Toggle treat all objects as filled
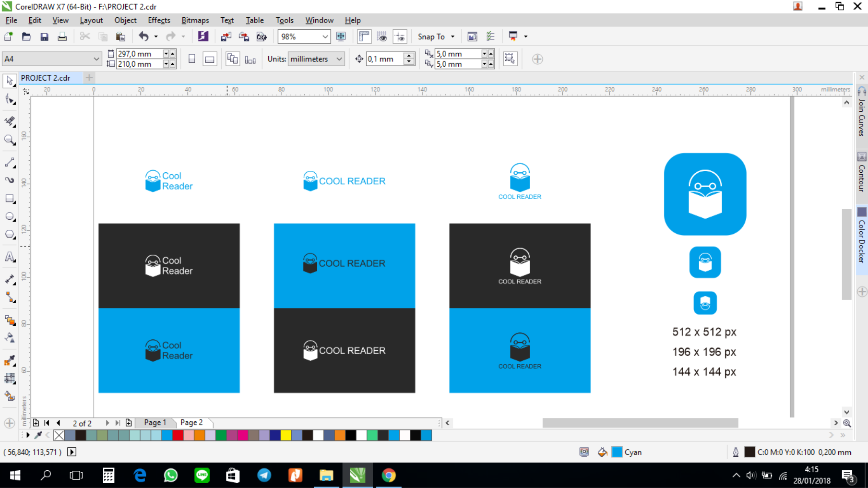The image size is (868, 488). tap(510, 59)
